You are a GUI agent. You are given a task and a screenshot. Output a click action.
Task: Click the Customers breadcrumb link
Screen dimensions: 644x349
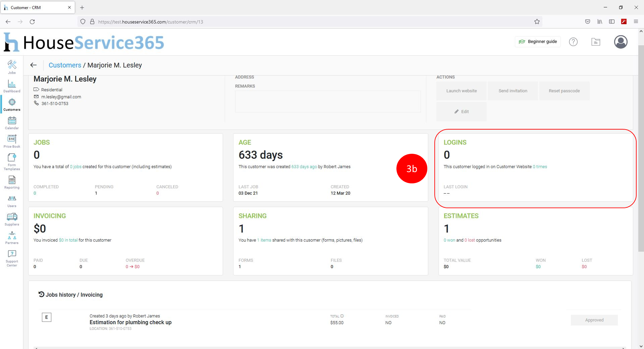[65, 65]
